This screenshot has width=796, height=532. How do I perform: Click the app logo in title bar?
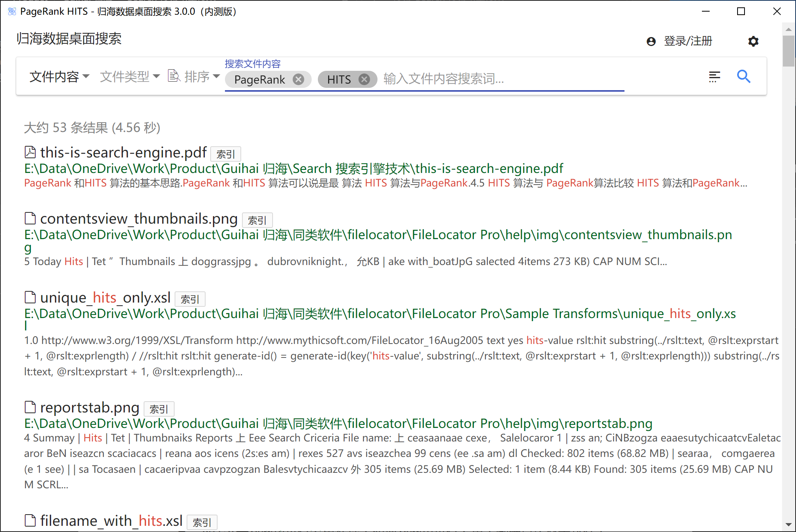(12, 11)
